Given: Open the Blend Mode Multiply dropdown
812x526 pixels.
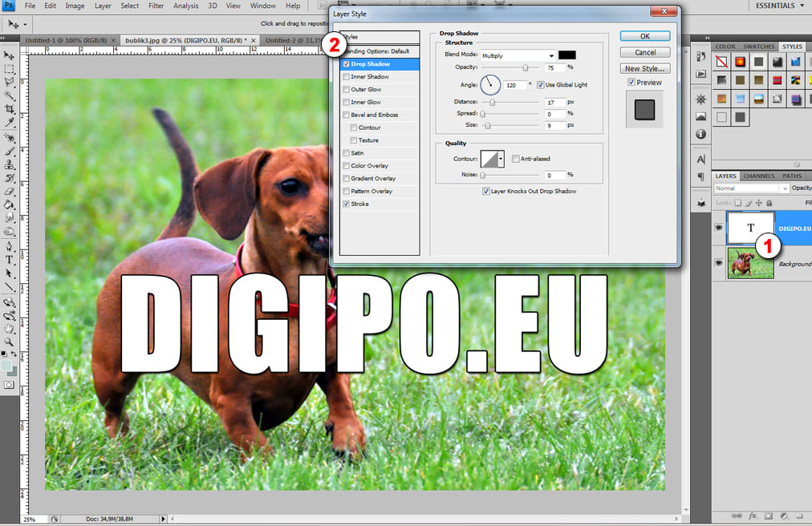Looking at the screenshot, I should 518,55.
